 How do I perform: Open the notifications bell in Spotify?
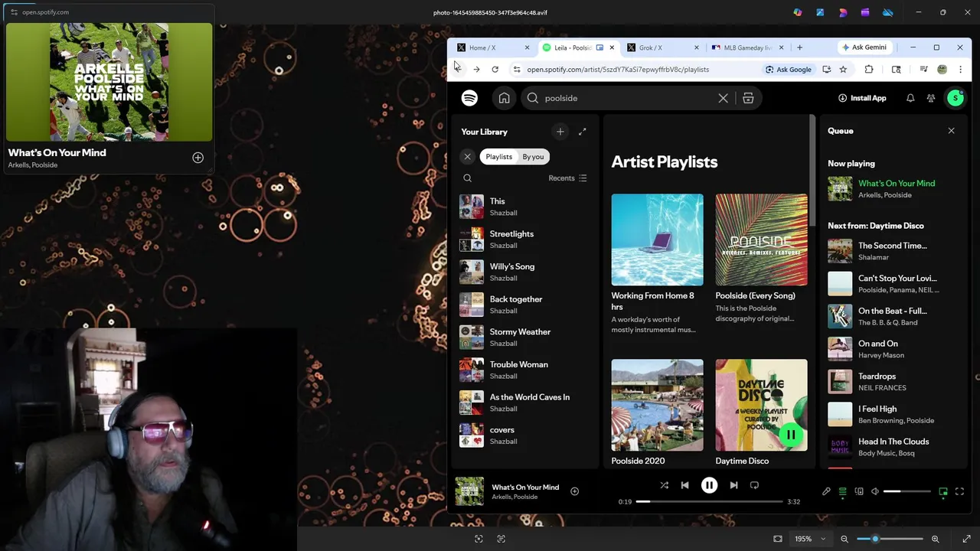(x=910, y=98)
